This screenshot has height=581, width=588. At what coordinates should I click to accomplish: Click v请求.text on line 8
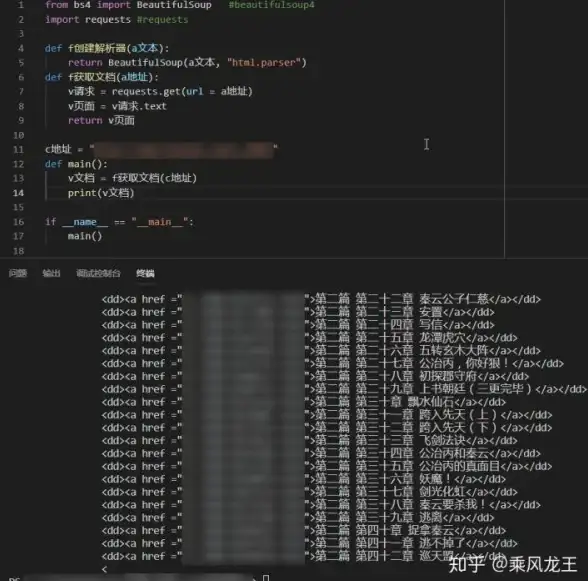point(139,106)
